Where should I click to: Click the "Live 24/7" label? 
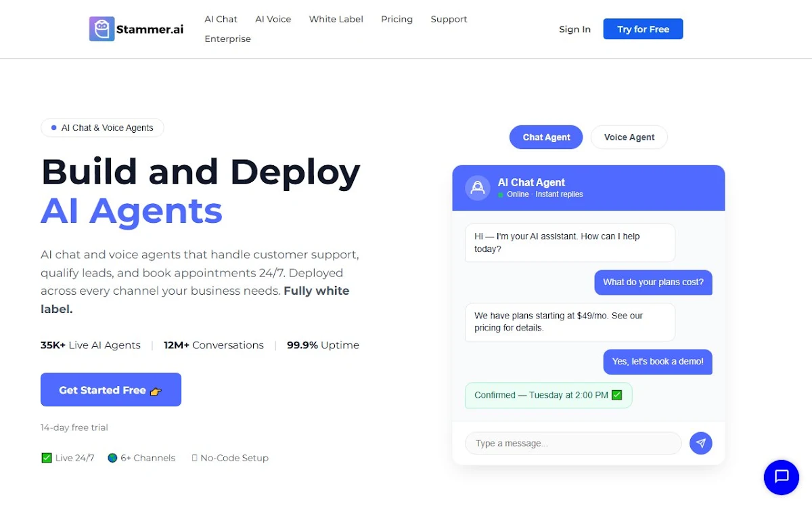[x=74, y=458]
